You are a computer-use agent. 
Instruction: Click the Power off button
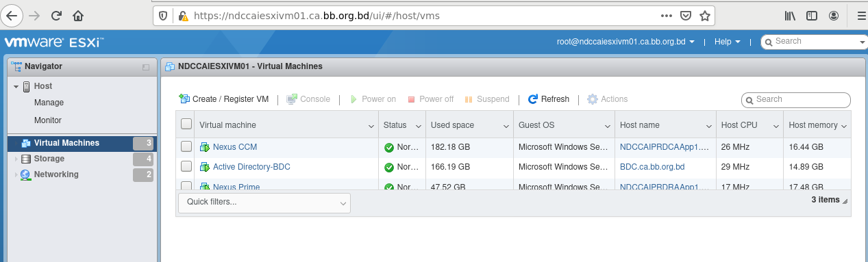coord(430,99)
